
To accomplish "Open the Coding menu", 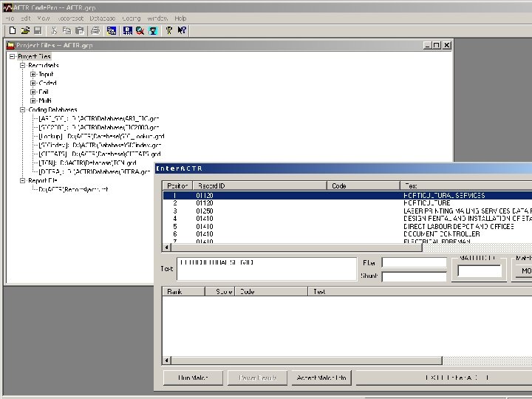I will click(x=131, y=18).
